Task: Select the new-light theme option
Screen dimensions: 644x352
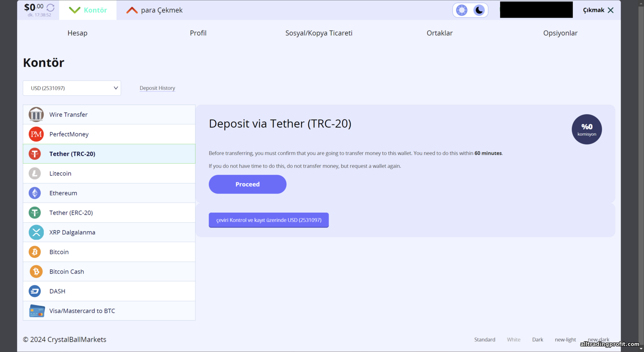Action: click(565, 340)
